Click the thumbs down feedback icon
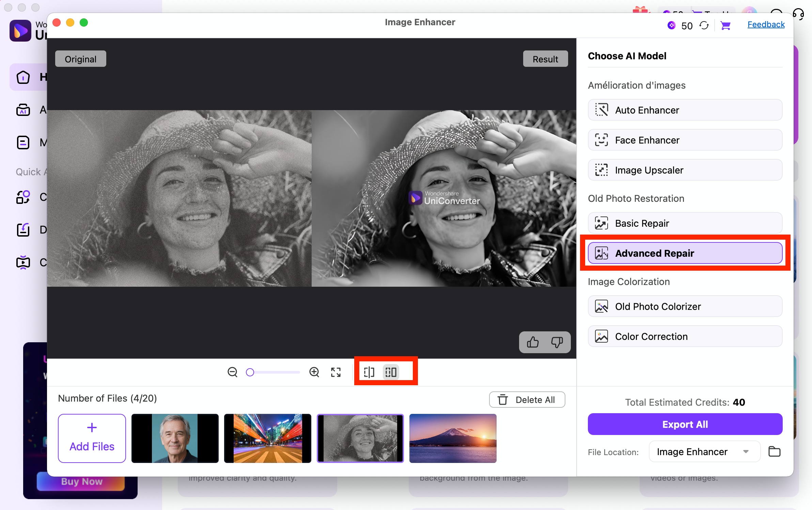The height and width of the screenshot is (510, 812). coord(557,342)
